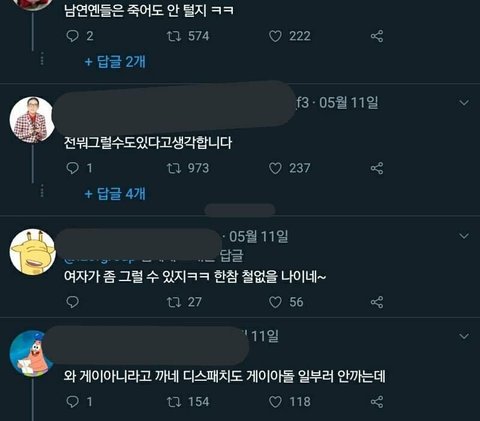Expand '+ 답글 2개' replies
The image size is (480, 421).
point(115,62)
